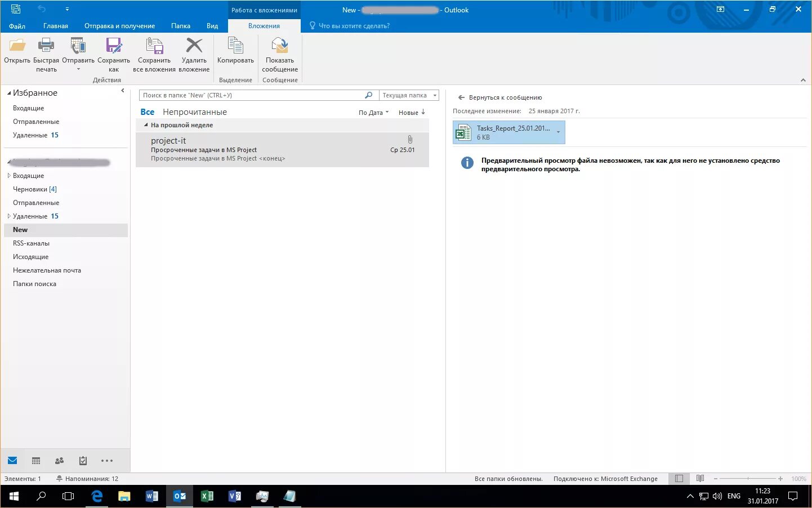Open the По Дата sort dropdown
The image size is (812, 508).
(x=373, y=113)
